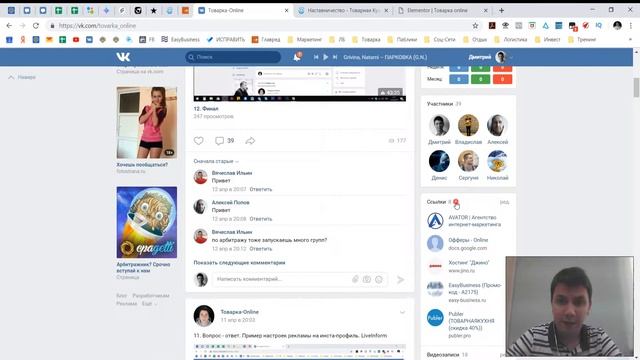The image size is (640, 360).
Task: Click Показать следующие комментарии
Action: point(239,262)
